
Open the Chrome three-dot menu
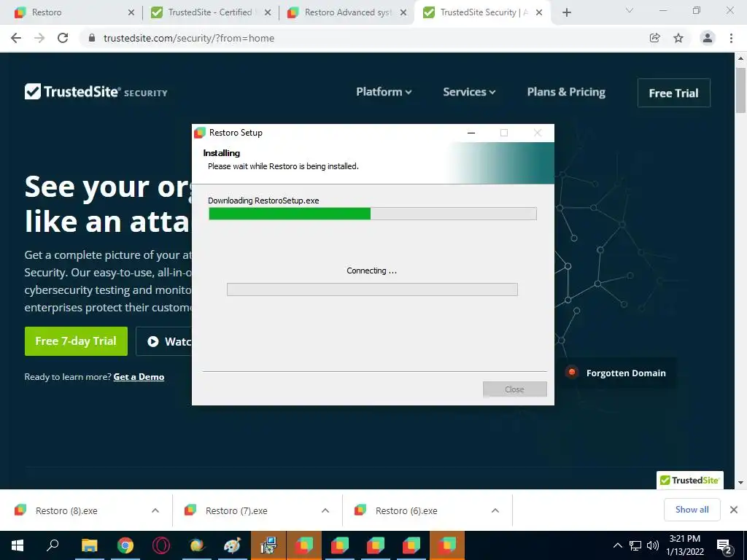coord(731,38)
